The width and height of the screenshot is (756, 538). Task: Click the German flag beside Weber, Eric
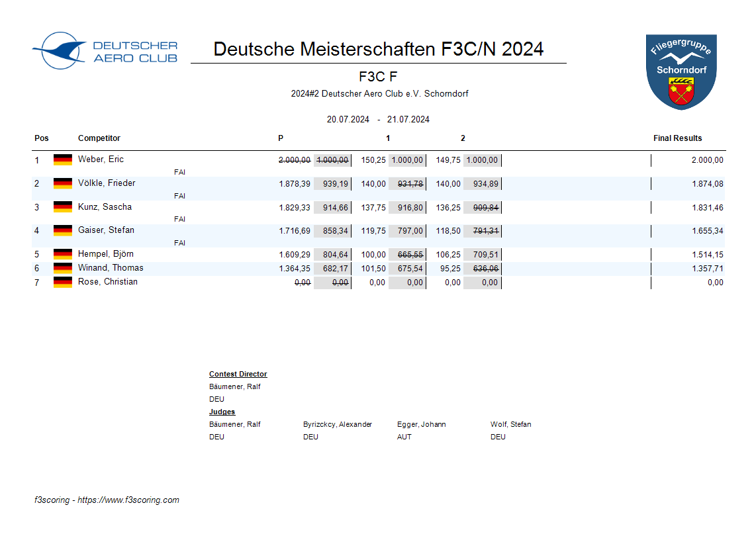point(63,159)
